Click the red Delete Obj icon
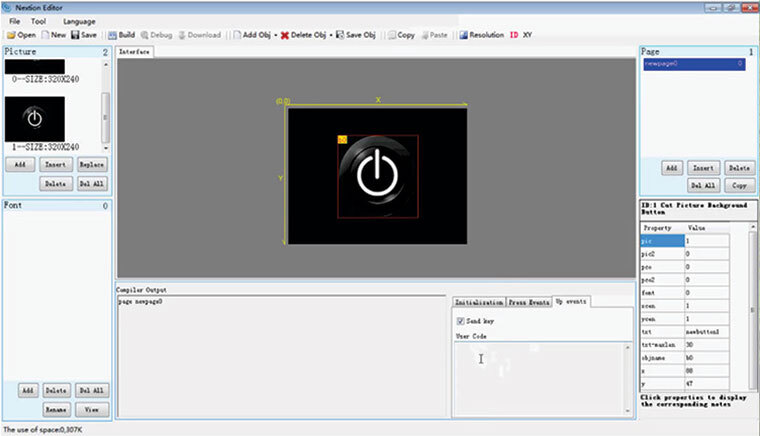The height and width of the screenshot is (436, 760). click(x=286, y=35)
